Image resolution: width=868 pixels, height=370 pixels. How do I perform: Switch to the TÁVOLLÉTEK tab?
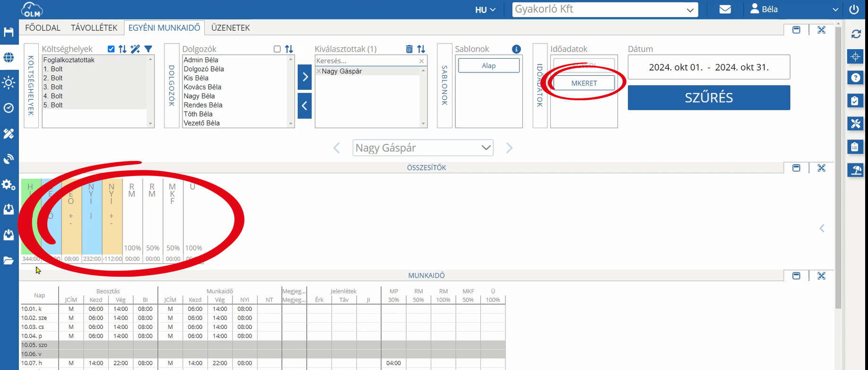(x=94, y=28)
